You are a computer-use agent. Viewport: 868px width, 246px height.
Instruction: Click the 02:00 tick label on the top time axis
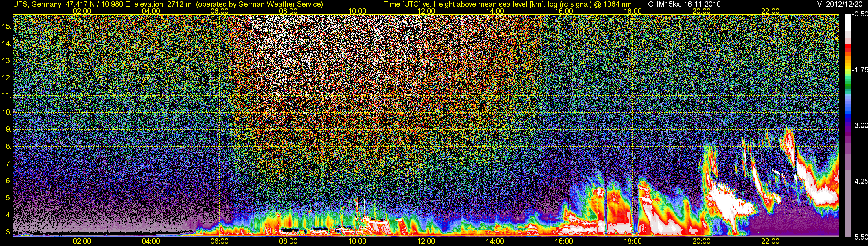[x=82, y=11]
